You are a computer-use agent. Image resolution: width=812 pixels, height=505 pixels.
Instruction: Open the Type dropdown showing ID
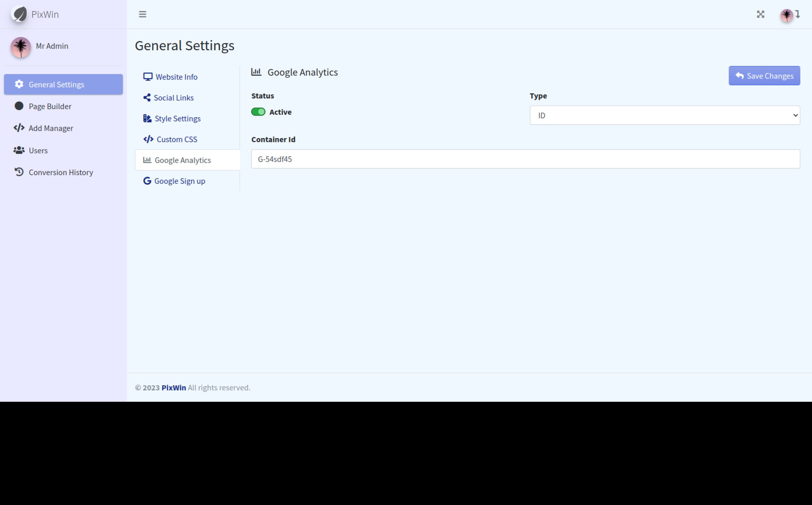(664, 115)
